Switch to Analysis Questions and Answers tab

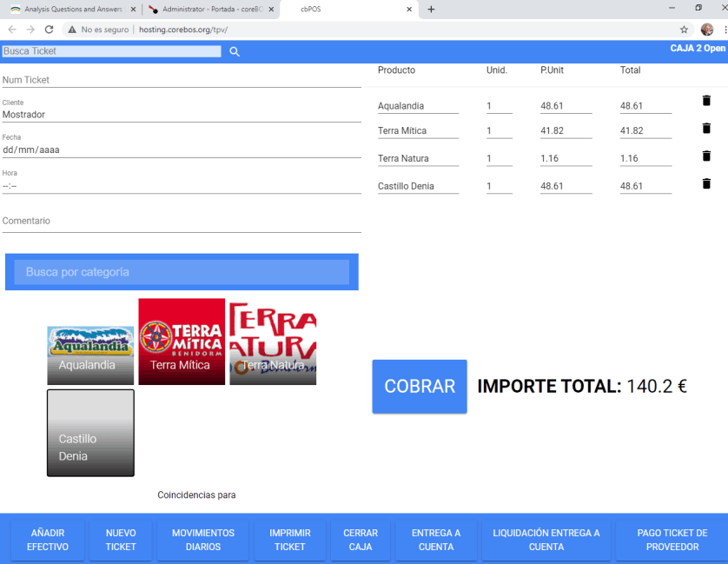(68, 10)
